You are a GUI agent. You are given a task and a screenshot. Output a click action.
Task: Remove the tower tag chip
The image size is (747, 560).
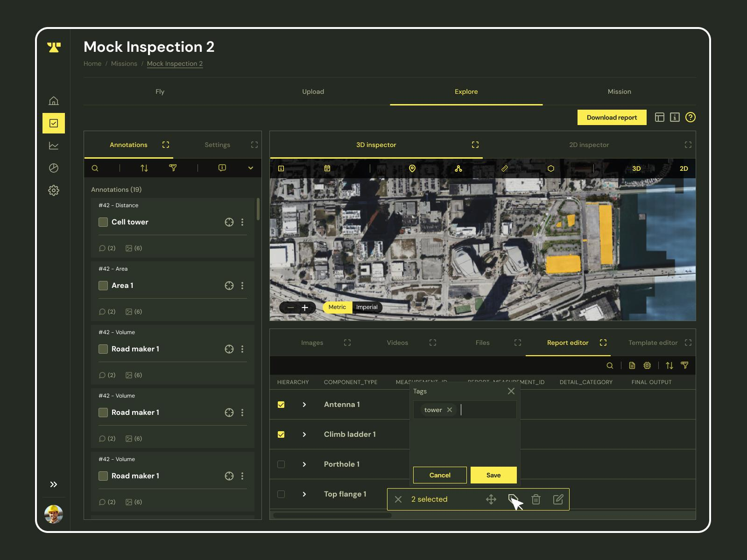(x=450, y=410)
